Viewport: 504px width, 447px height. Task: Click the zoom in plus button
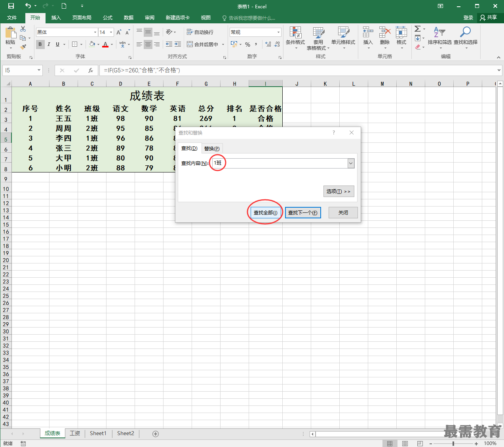476,443
